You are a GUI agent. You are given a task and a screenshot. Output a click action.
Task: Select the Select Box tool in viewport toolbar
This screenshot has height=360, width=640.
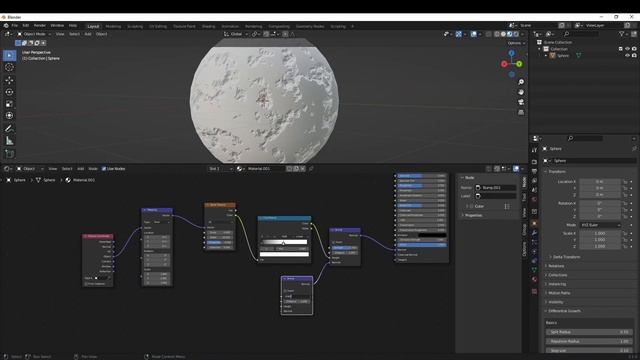(x=9, y=55)
